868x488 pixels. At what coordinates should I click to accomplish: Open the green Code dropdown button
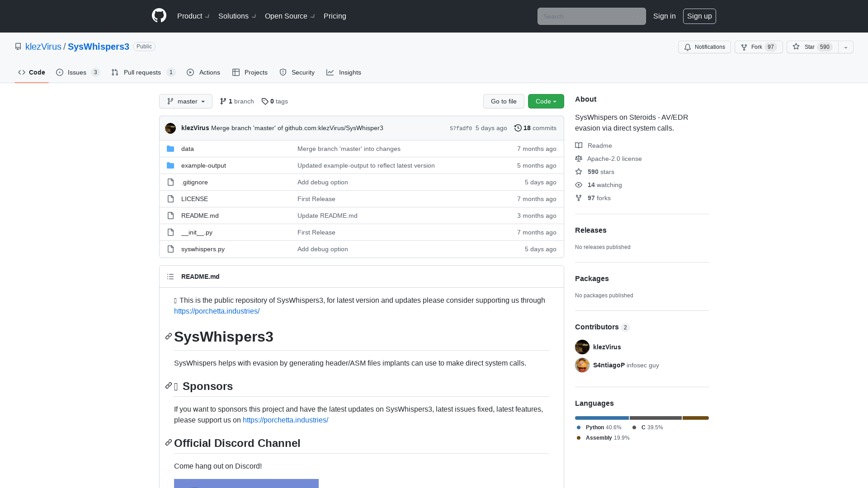[546, 101]
